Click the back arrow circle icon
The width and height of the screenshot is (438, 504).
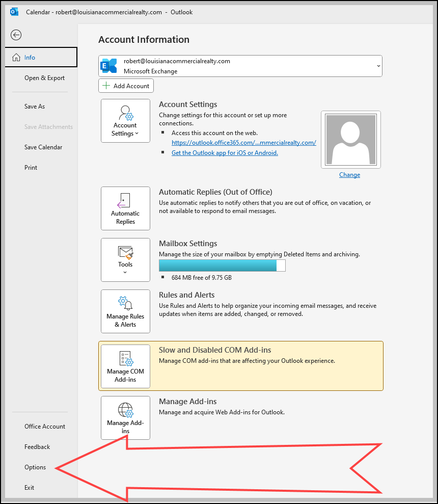point(16,35)
